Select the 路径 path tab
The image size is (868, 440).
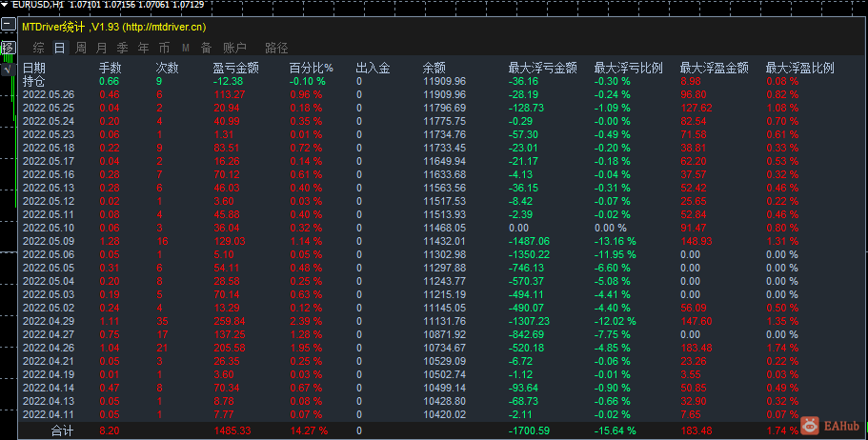(x=276, y=48)
